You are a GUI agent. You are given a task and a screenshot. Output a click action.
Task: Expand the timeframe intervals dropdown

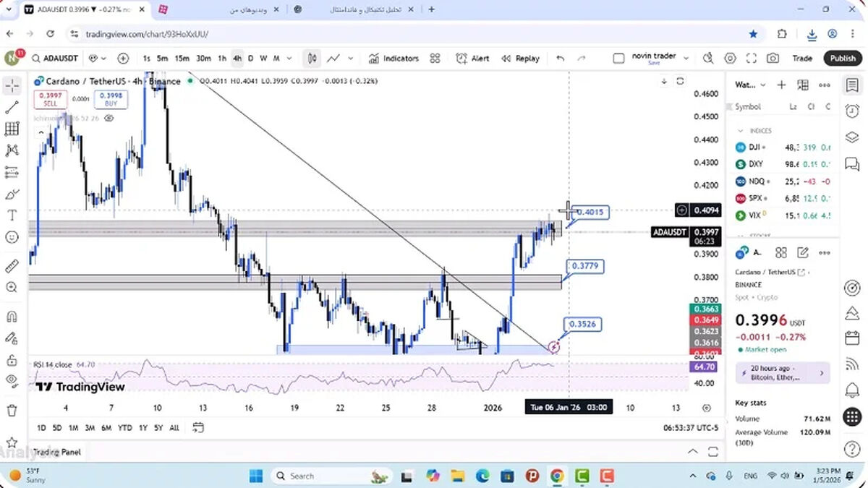(x=289, y=59)
